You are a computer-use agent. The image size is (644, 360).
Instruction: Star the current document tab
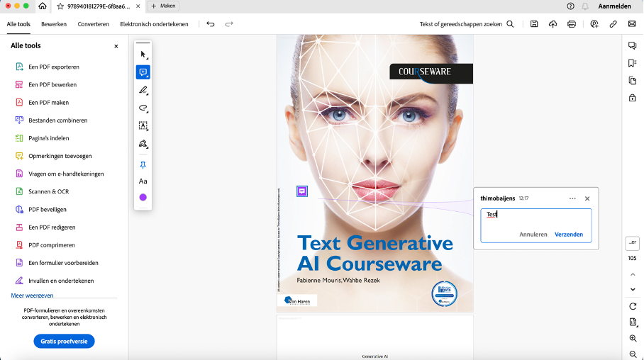pyautogui.click(x=60, y=6)
